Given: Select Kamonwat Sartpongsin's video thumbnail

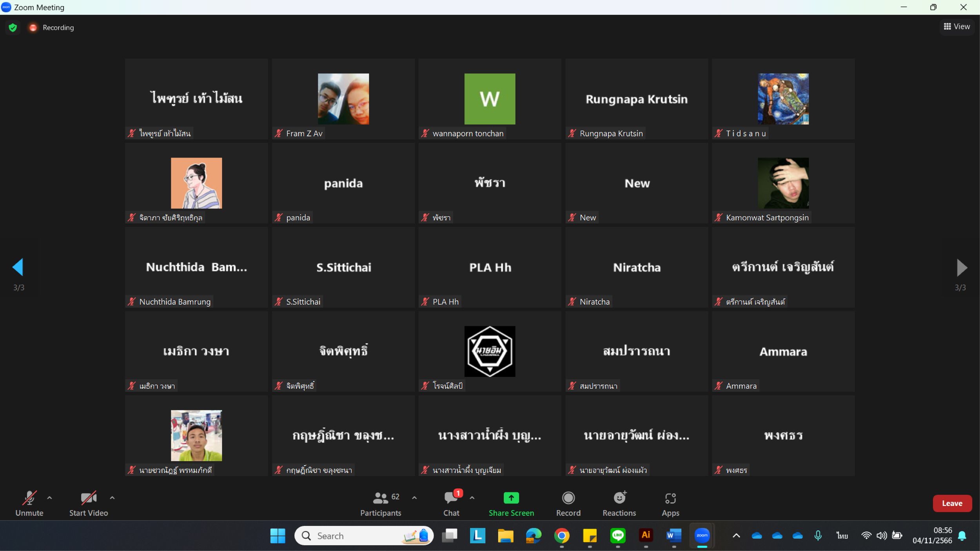Looking at the screenshot, I should tap(783, 183).
